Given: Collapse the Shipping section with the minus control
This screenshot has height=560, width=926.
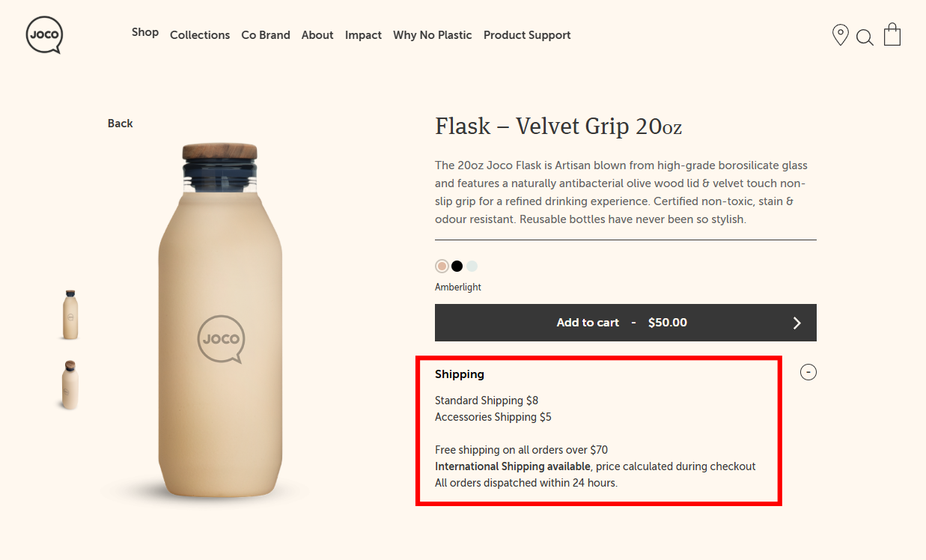Looking at the screenshot, I should pyautogui.click(x=808, y=371).
